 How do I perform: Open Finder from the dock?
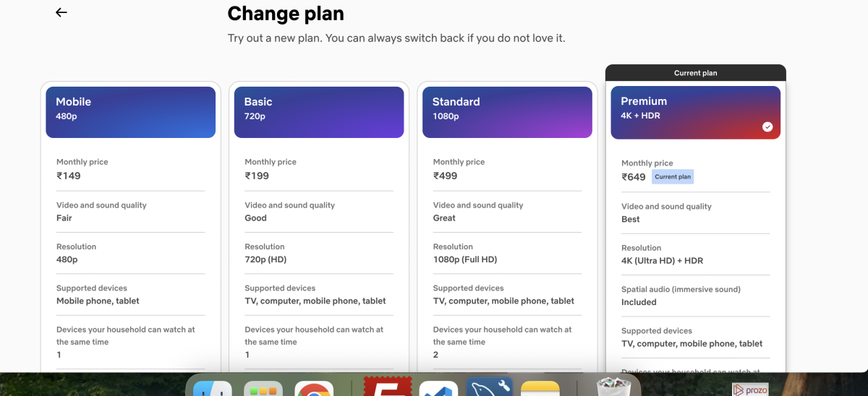click(212, 388)
